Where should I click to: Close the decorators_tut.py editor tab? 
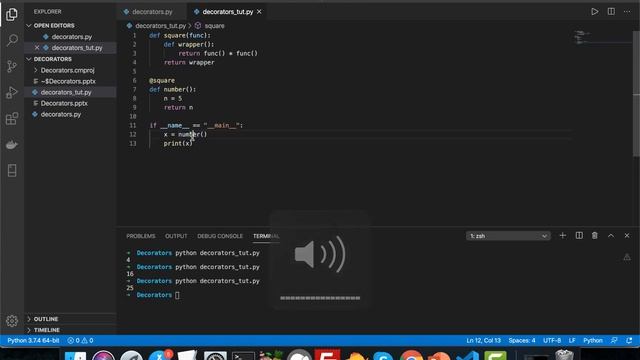tap(259, 12)
